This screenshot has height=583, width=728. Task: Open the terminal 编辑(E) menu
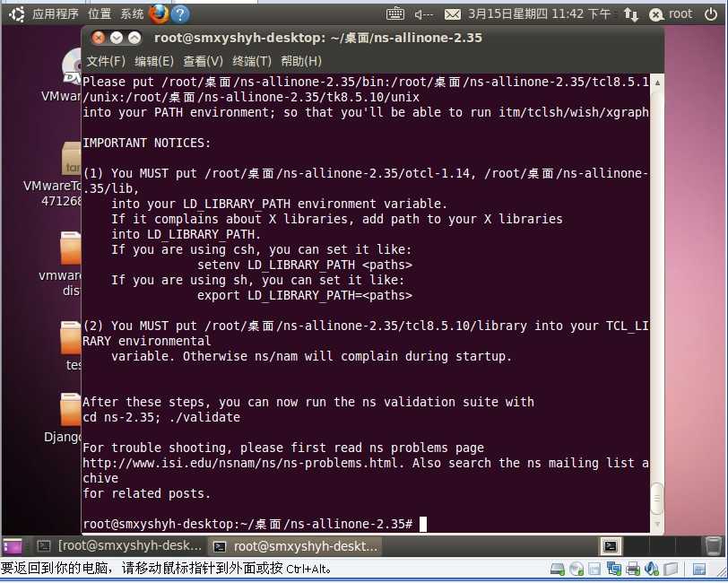tap(154, 61)
